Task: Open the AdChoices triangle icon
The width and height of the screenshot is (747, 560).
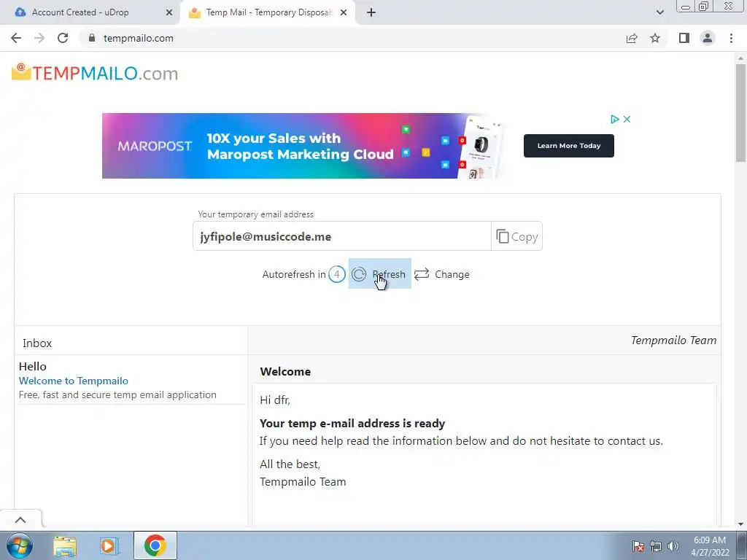Action: (614, 119)
